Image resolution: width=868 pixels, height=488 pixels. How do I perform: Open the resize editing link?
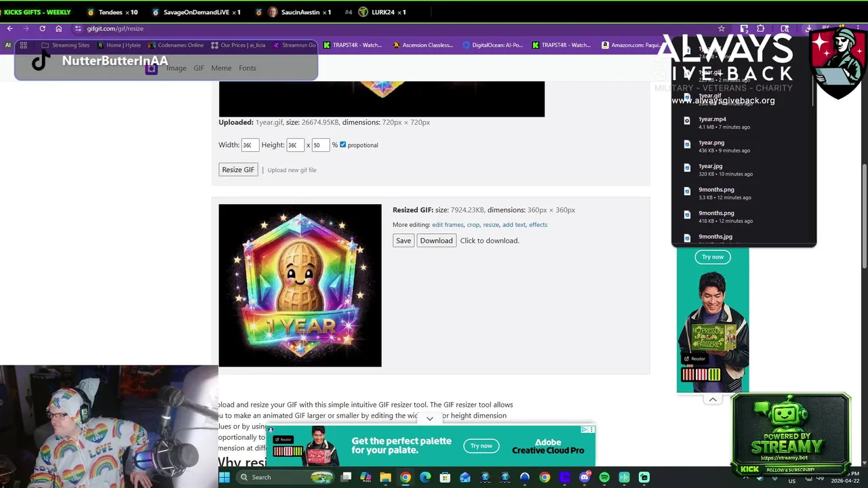point(491,225)
